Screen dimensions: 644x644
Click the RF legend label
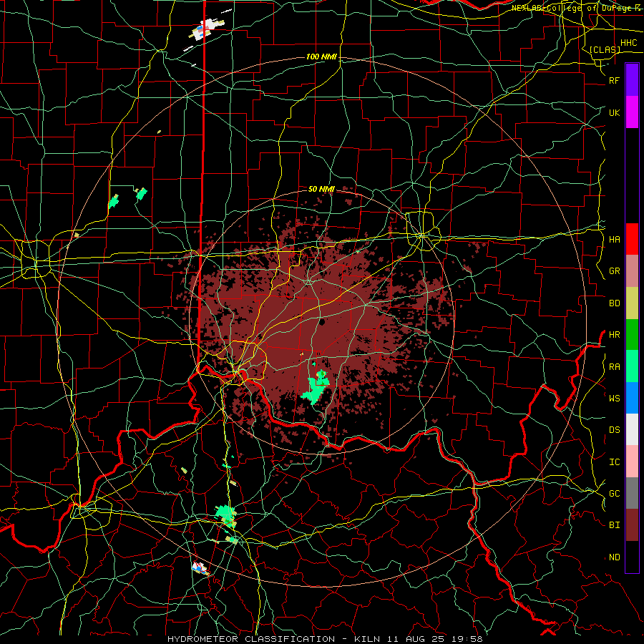click(x=615, y=80)
